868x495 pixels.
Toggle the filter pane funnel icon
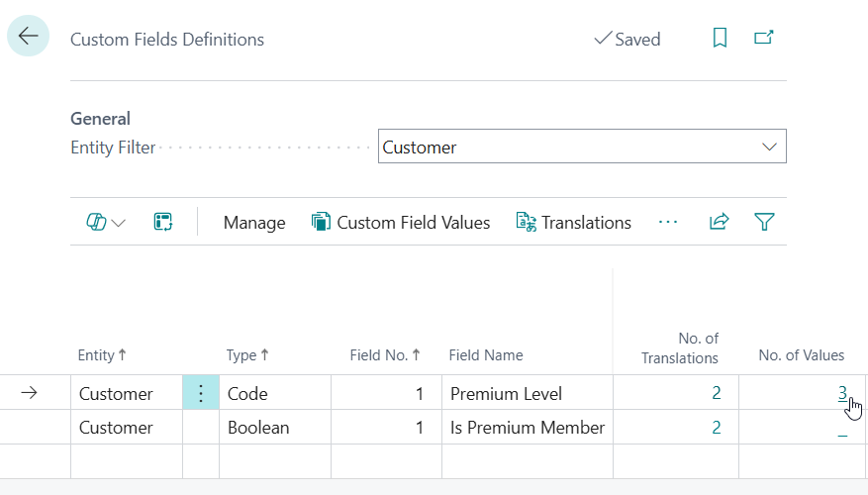click(x=764, y=223)
